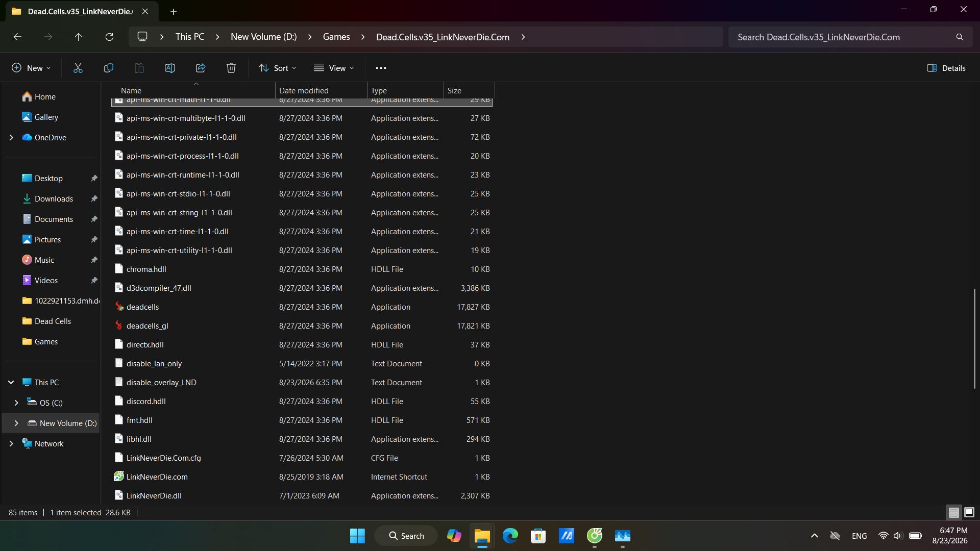Viewport: 980px width, 551px height.
Task: Refresh the folder view
Action: [x=109, y=37]
